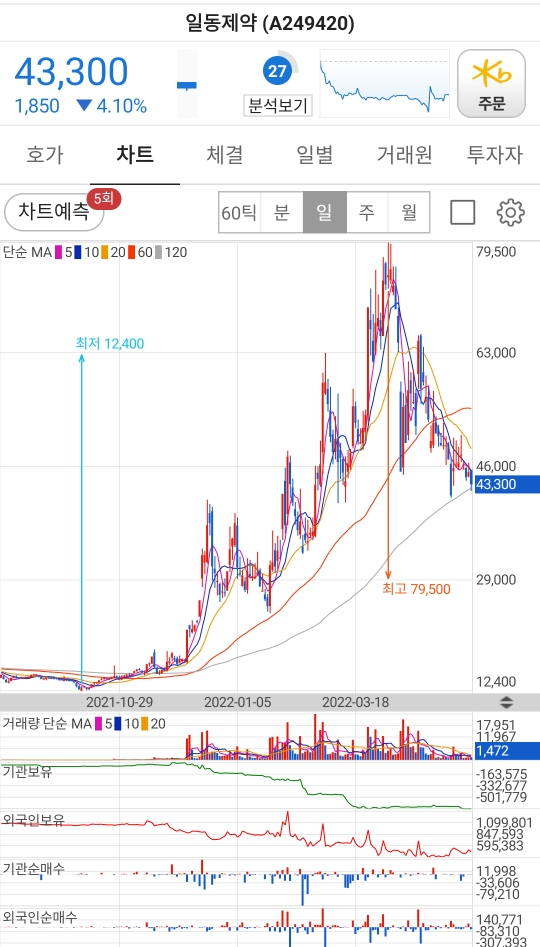Switch to the 투자자 tab
540x947 pixels.
click(x=495, y=155)
